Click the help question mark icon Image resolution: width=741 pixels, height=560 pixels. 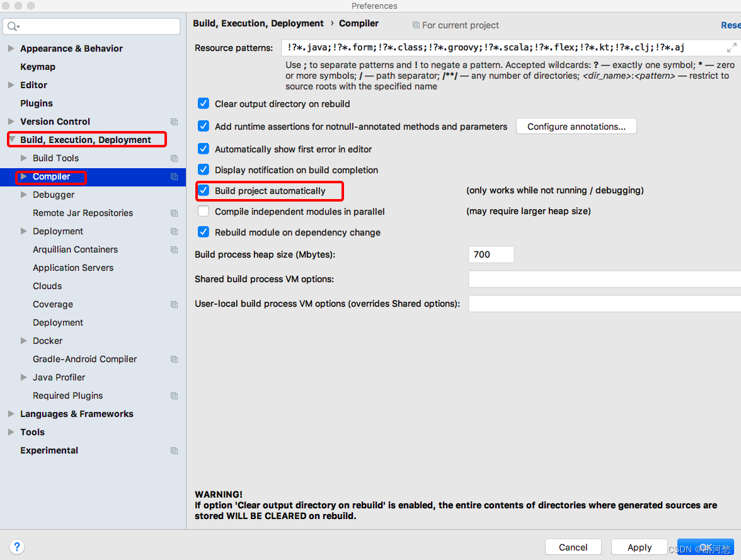[x=16, y=546]
